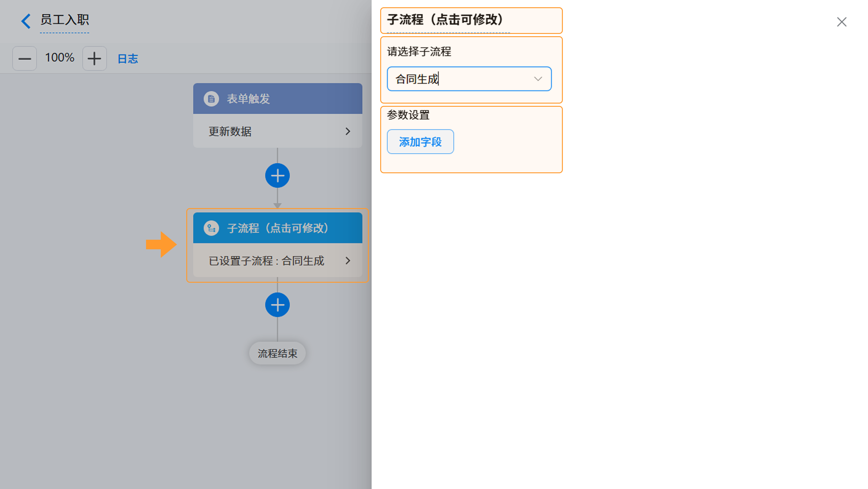Zoom out with the minus button
The width and height of the screenshot is (868, 489).
click(x=25, y=58)
